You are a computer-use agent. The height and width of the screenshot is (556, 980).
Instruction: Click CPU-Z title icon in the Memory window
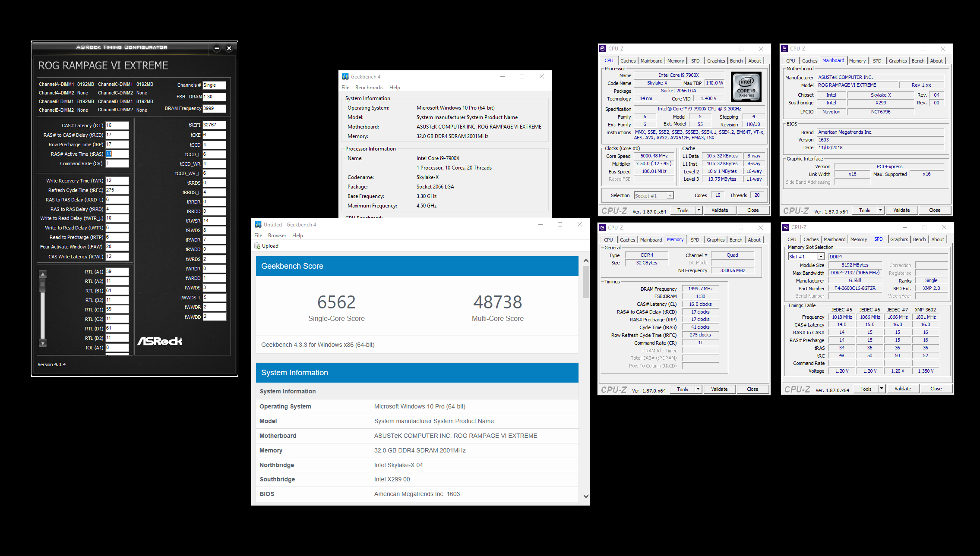coord(602,227)
